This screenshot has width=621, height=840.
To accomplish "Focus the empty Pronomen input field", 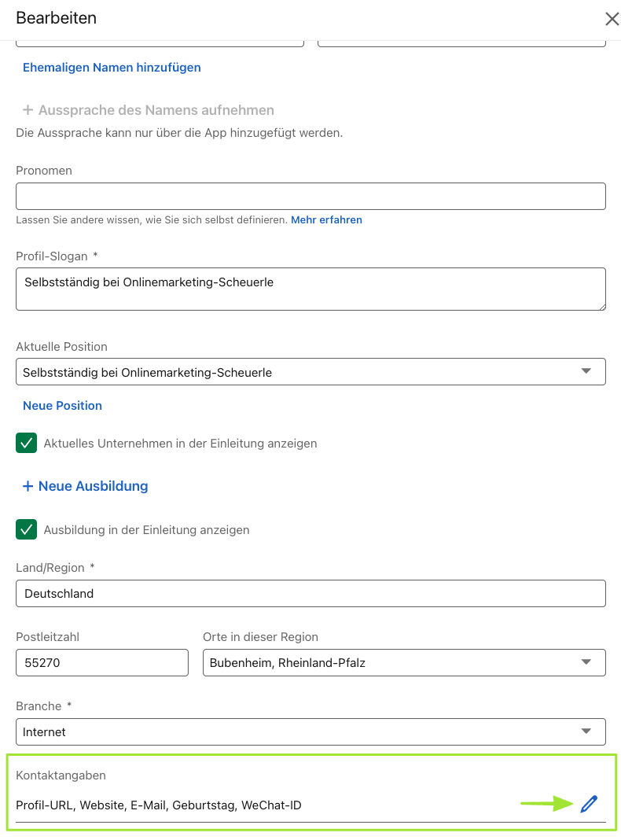I will (x=310, y=196).
